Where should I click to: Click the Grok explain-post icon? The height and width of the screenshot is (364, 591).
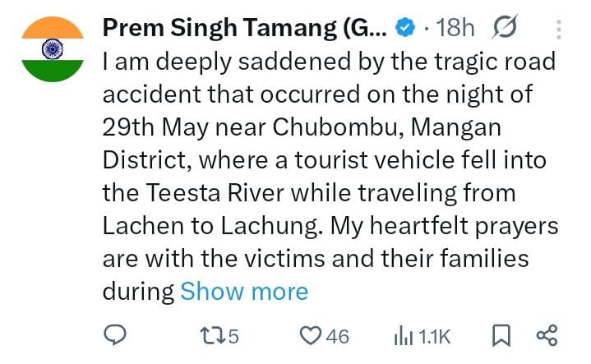click(505, 27)
